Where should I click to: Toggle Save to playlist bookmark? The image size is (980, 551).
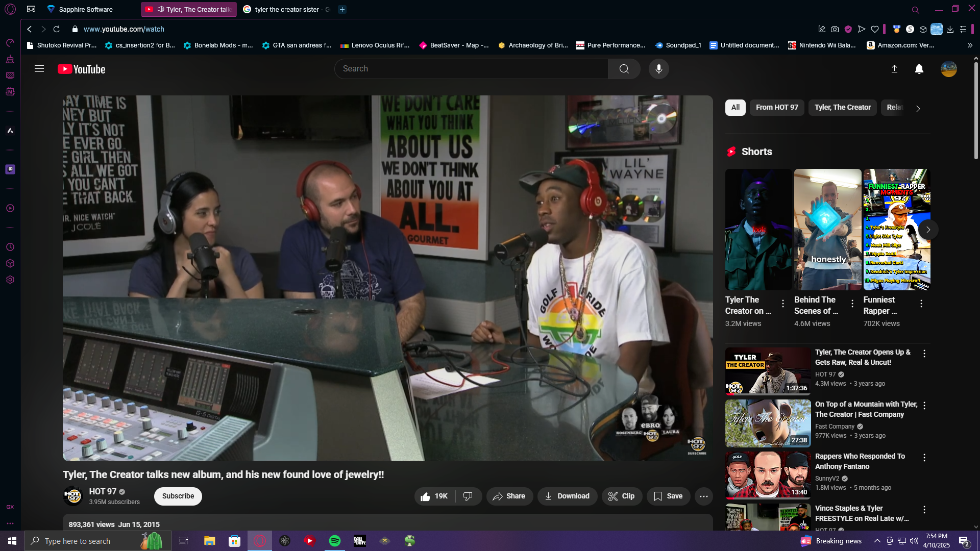coord(668,496)
